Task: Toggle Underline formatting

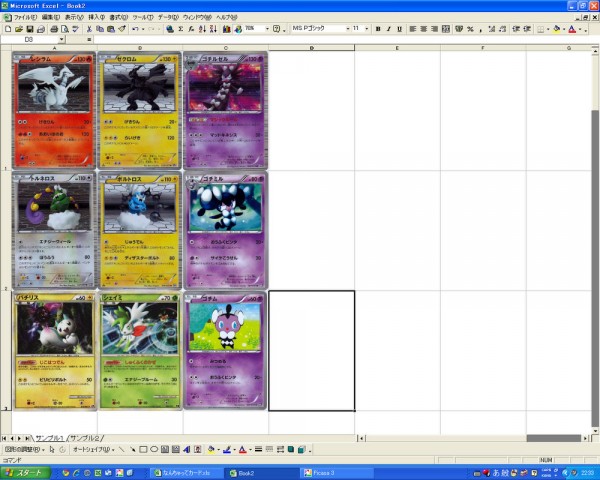Action: pos(399,29)
